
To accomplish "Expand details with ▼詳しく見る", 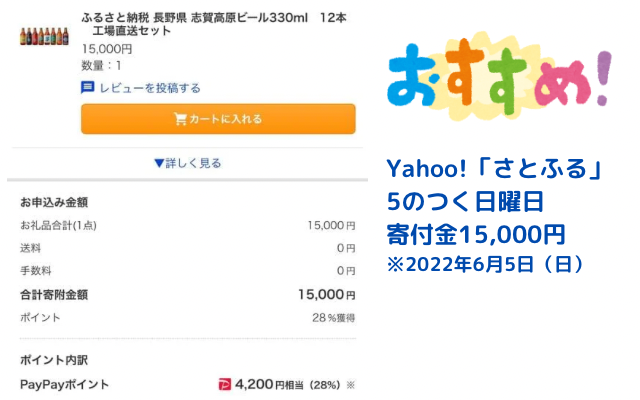I will coord(188,163).
